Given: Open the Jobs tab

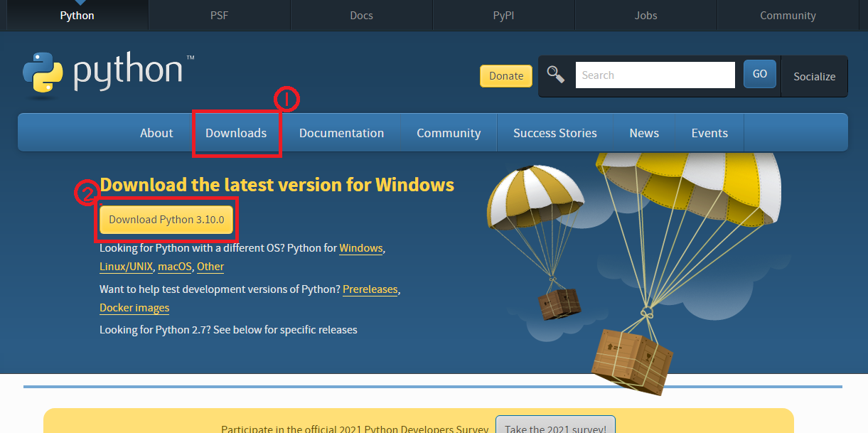Looking at the screenshot, I should (x=645, y=15).
